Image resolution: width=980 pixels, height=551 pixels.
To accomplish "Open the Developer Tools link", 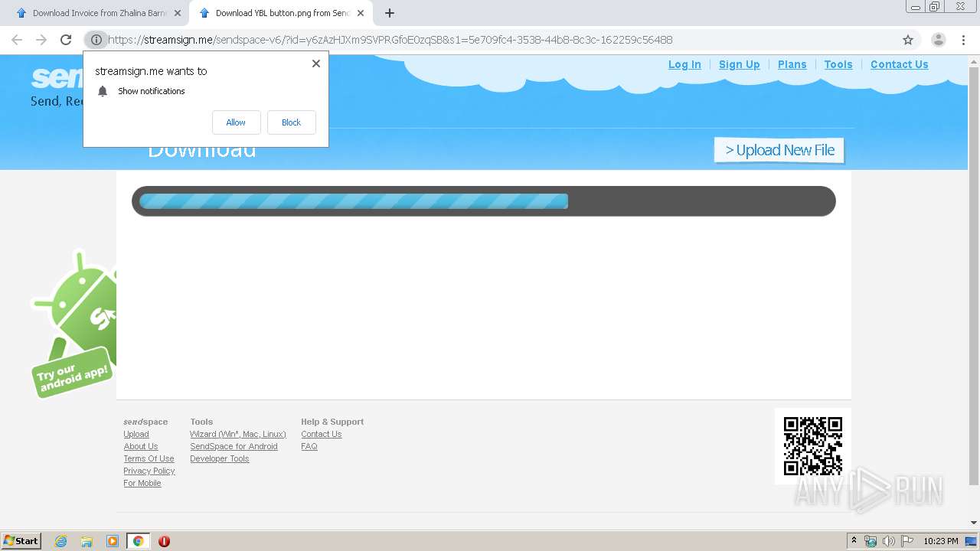I will point(220,458).
